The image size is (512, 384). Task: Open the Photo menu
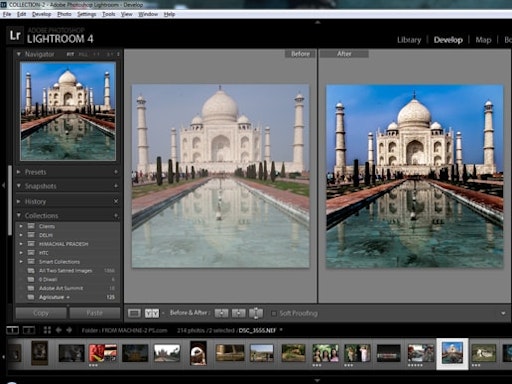coord(64,14)
